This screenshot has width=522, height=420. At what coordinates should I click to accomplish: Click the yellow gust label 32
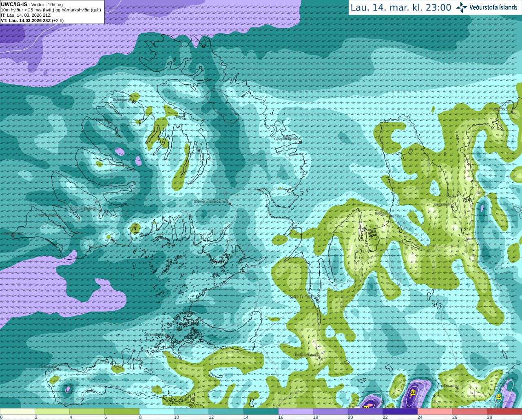[499, 396]
